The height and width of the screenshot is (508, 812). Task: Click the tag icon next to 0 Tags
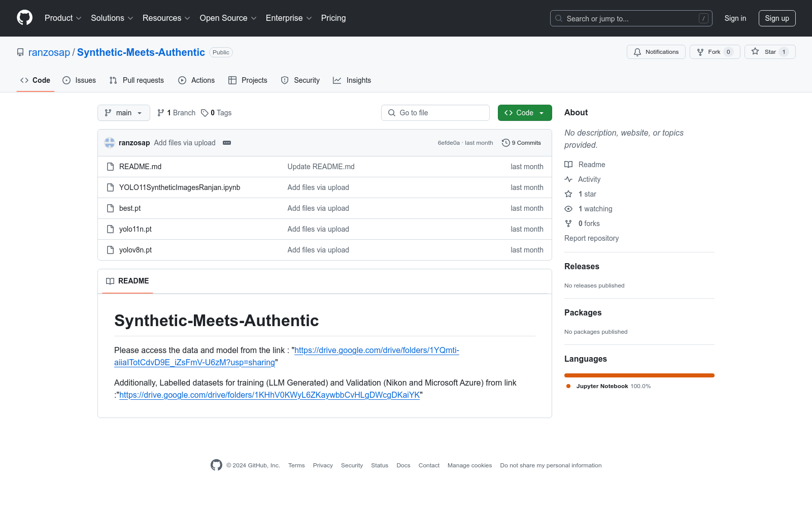pos(205,113)
